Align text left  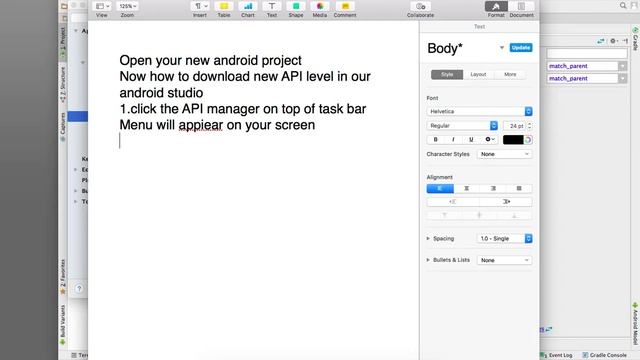tap(440, 188)
